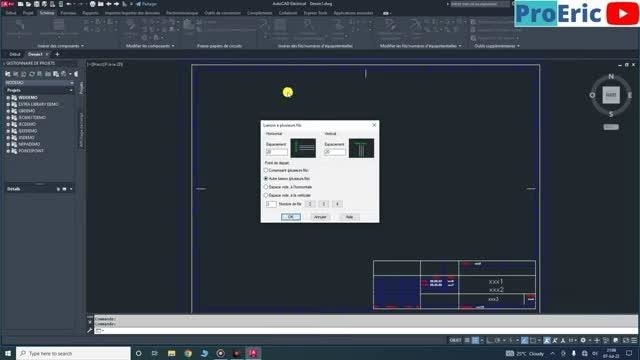Click the ViewCube top face
Image resolution: width=640 pixels, height=360 pixels.
pyautogui.click(x=611, y=95)
